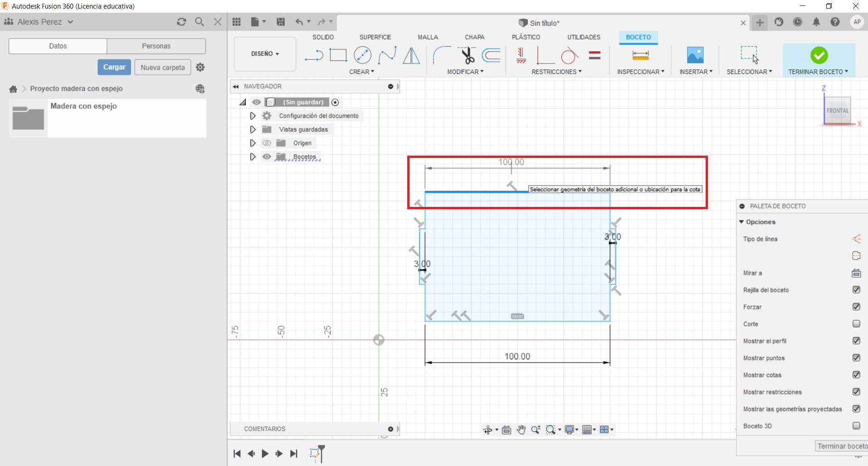Click the Cargar upload button
Image resolution: width=868 pixels, height=466 pixels.
(114, 67)
